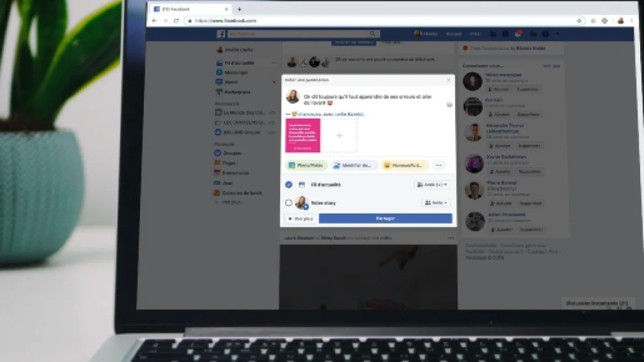Viewport: 644px width, 362px height.
Task: Add another photo via the plus placeholder
Action: [339, 136]
